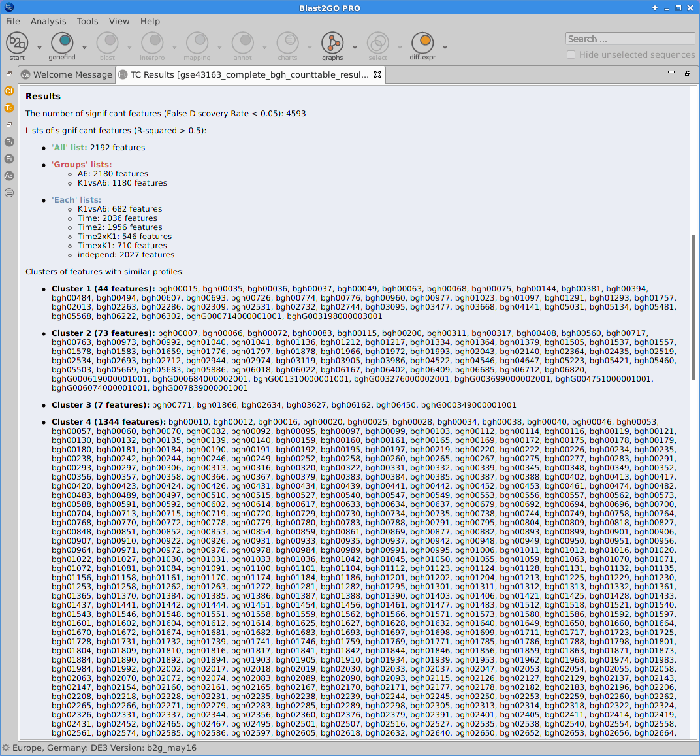Image resolution: width=700 pixels, height=756 pixels.
Task: Click the 'K1vsA6: 1180 features' entry
Action: coord(122,183)
